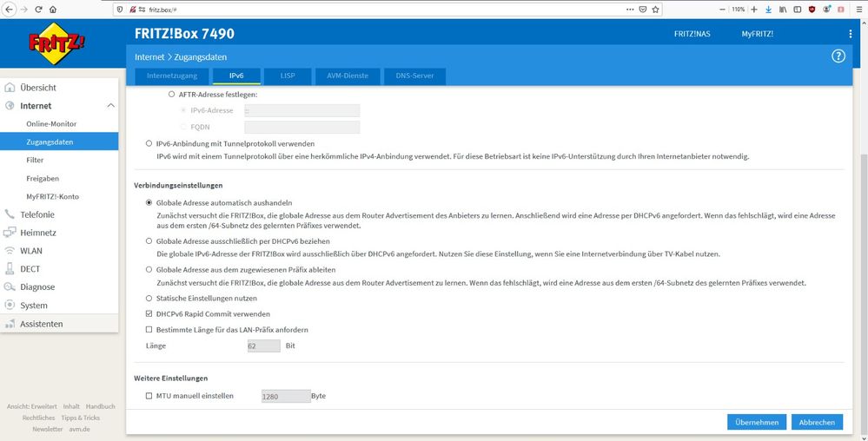Screen dimensions: 868x441
Task: Open the Firefox account avatar icon
Action: [826, 10]
